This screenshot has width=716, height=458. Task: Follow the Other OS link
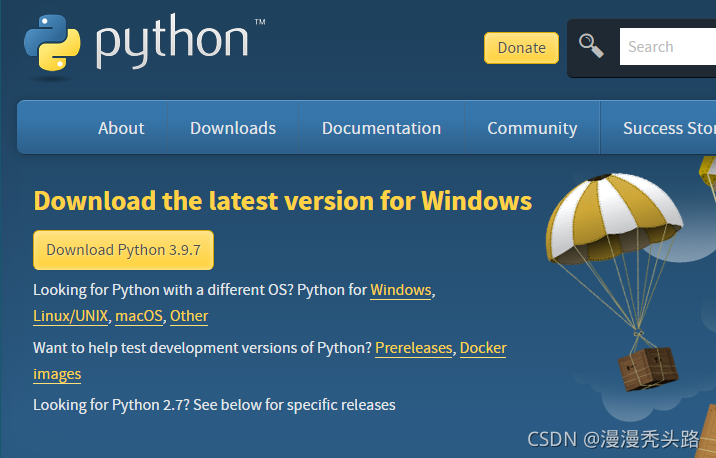[x=189, y=316]
